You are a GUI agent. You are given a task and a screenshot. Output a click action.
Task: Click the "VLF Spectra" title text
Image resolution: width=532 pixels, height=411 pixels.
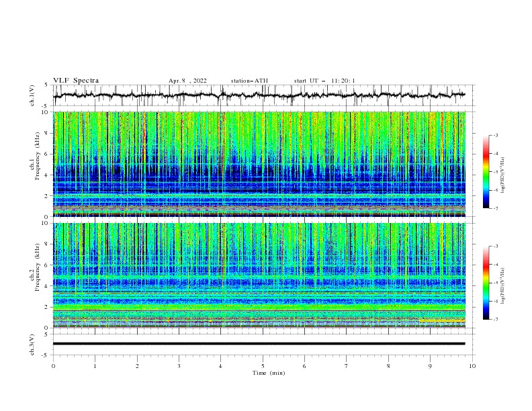76,81
